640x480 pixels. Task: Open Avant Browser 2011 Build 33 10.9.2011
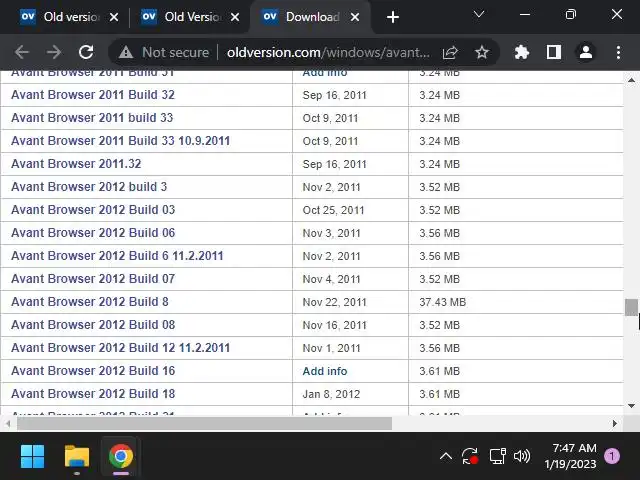121,141
